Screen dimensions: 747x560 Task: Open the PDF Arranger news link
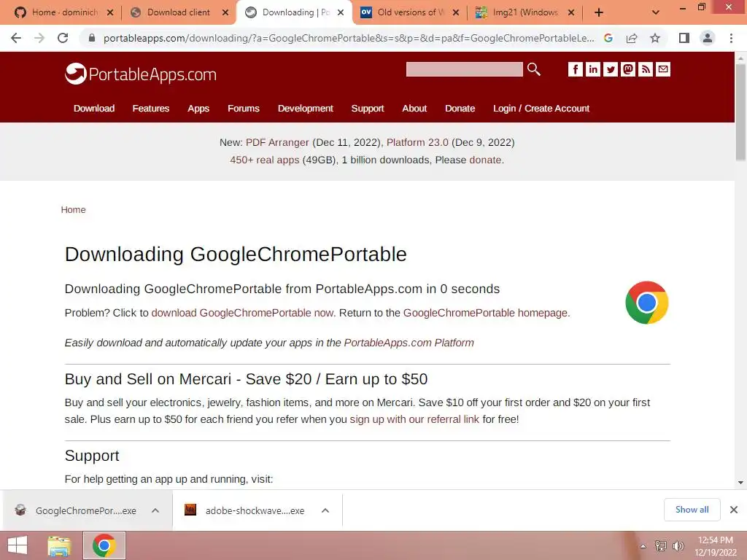[x=277, y=142]
